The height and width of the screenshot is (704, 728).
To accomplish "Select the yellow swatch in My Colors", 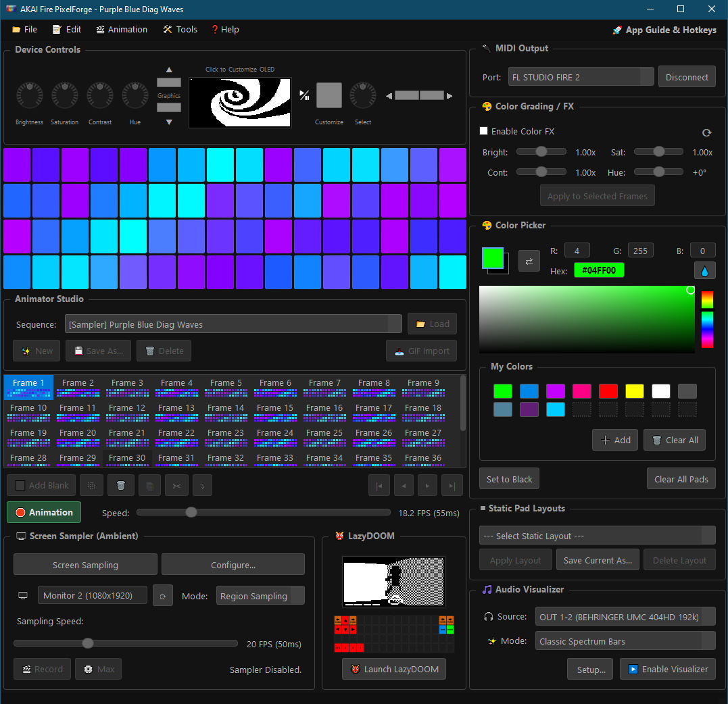I will tap(634, 391).
